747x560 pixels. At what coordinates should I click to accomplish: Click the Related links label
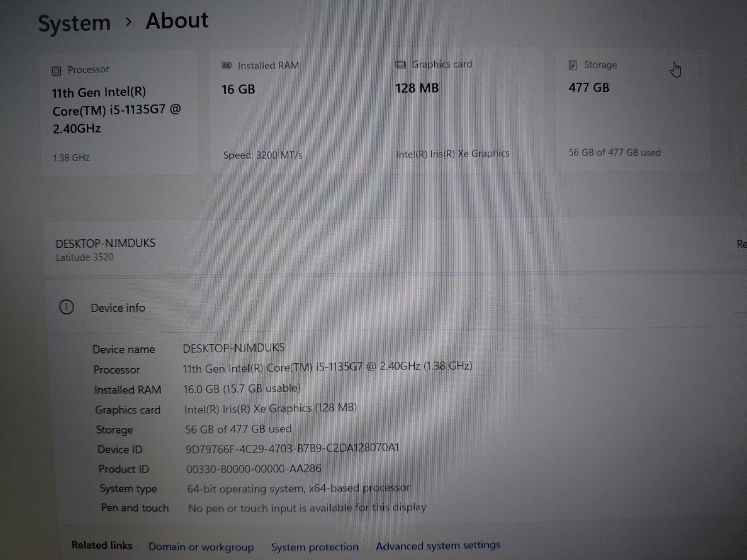(x=102, y=545)
